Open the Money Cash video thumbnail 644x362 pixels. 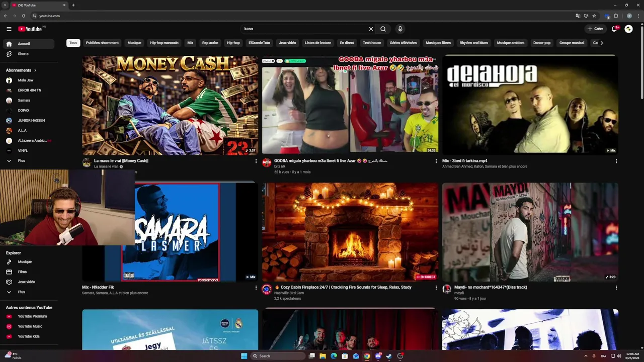170,105
